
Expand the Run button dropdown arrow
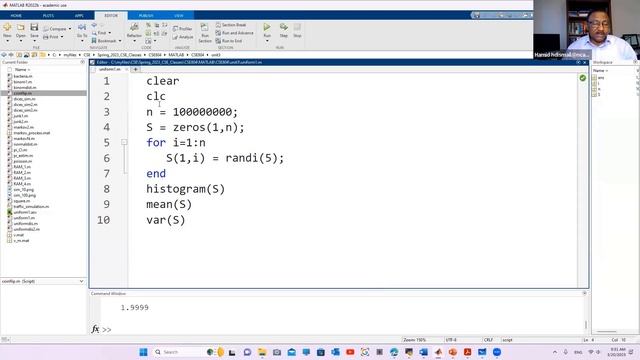(x=267, y=41)
